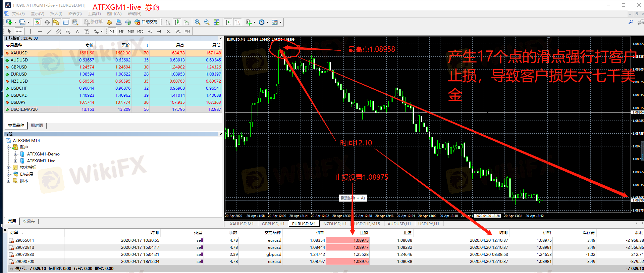Launch the MetaEditor book icon
Screen dimensions: 644x273
pyautogui.click(x=109, y=22)
